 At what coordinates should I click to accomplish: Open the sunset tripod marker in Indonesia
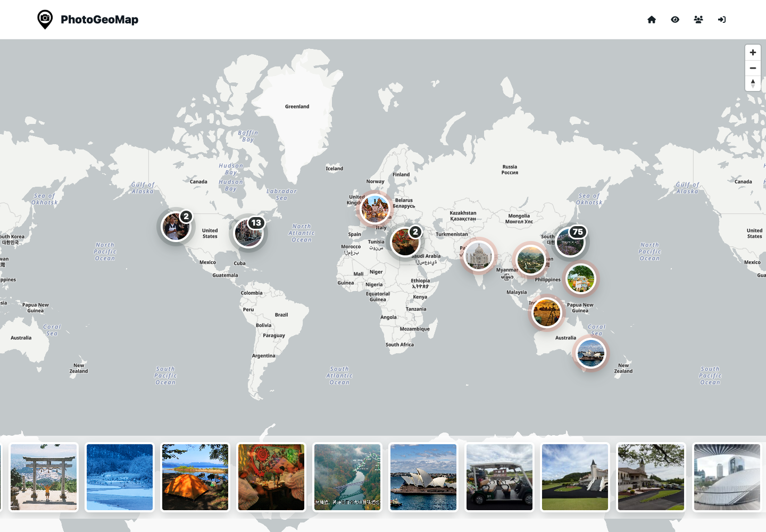[x=546, y=312]
